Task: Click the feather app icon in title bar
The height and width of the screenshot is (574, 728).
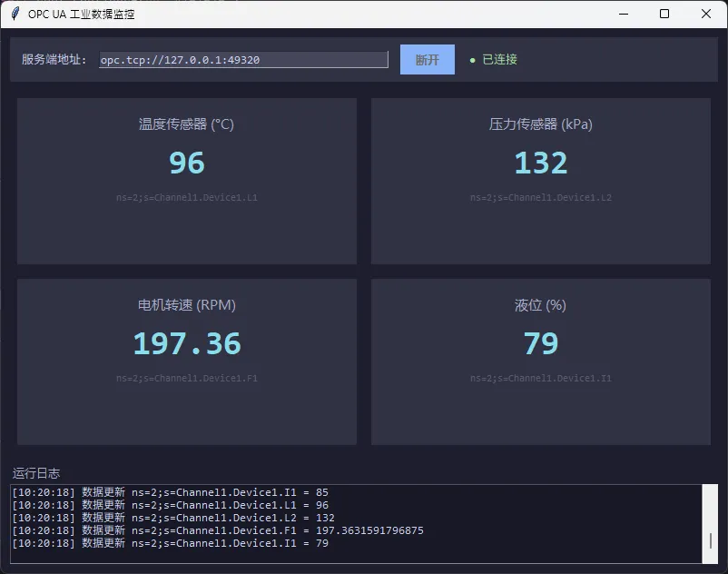Action: click(15, 14)
